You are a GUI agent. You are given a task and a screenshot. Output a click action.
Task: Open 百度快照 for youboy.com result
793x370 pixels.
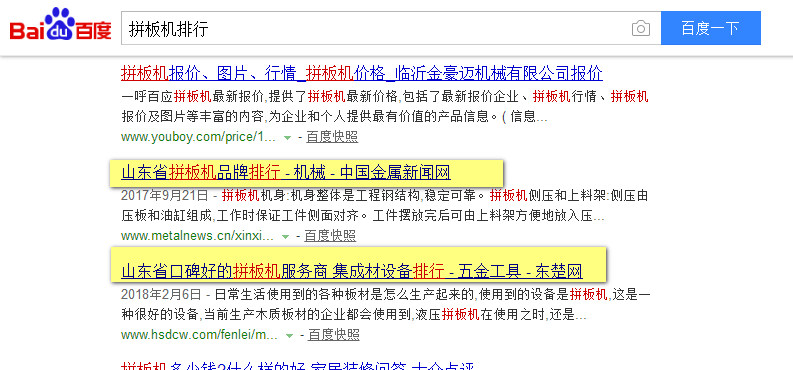pyautogui.click(x=332, y=137)
